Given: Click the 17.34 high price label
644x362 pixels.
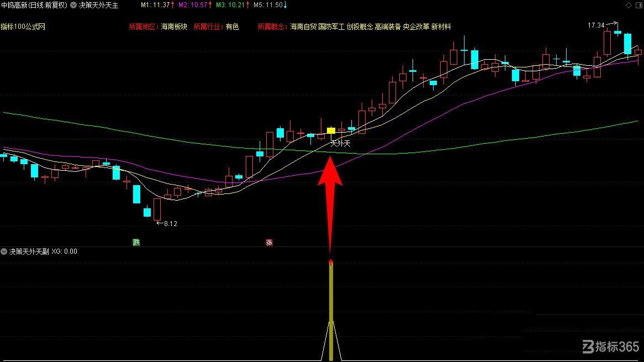Looking at the screenshot, I should pyautogui.click(x=596, y=25).
